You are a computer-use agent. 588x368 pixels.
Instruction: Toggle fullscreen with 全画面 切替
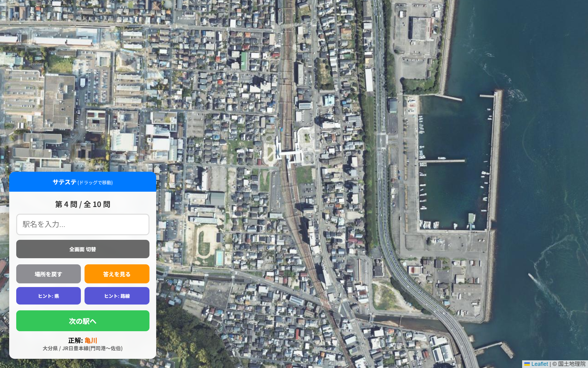pos(83,249)
